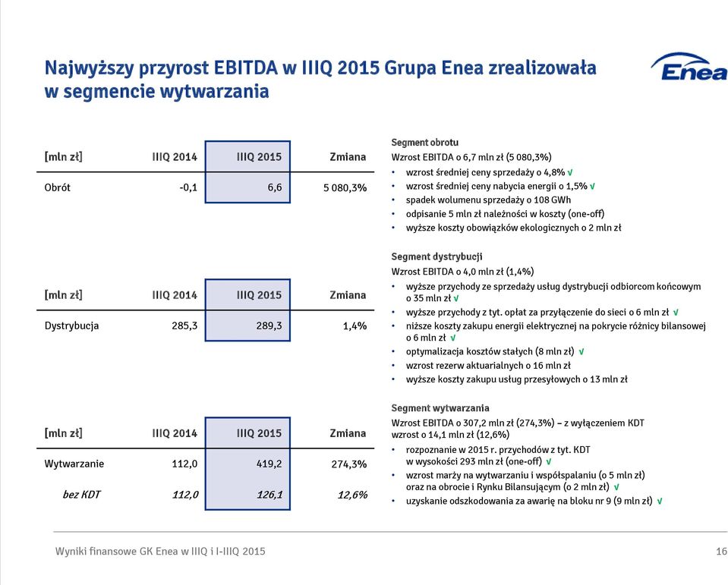Click the value '6,6' in Obrót row

click(x=274, y=187)
